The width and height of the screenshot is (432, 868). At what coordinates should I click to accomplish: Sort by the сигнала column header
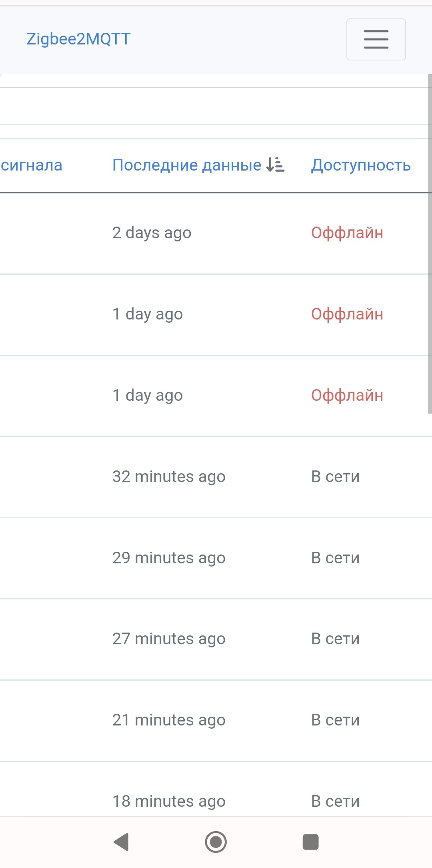31,165
